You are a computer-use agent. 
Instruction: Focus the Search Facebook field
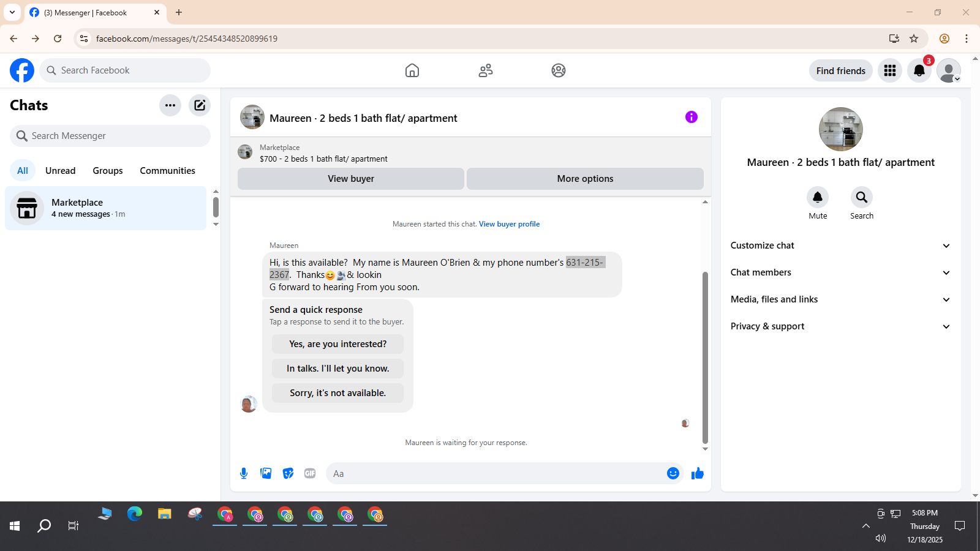coord(125,70)
